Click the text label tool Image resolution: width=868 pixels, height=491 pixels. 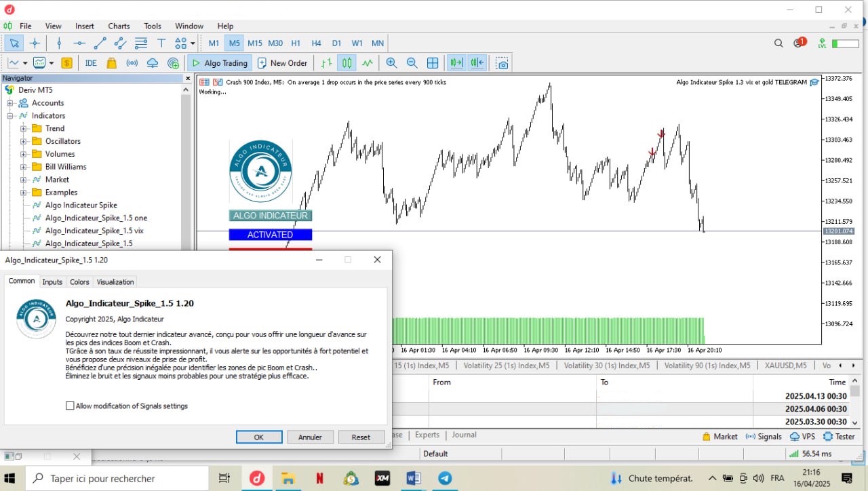tap(161, 43)
